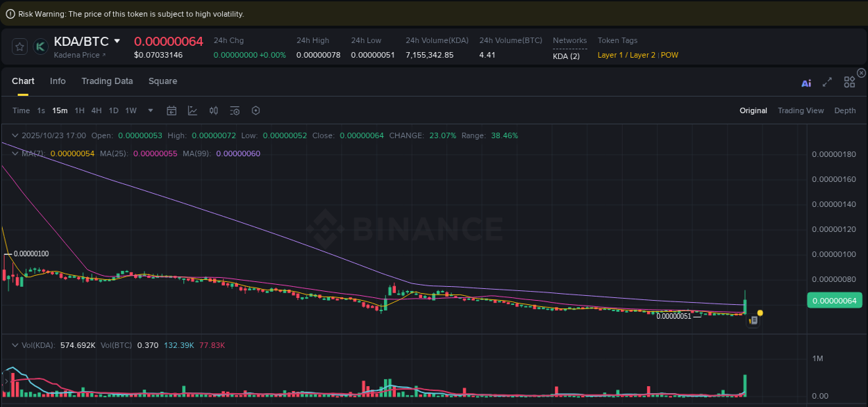Open the date range calendar picker
The width and height of the screenshot is (868, 407).
coord(172,110)
